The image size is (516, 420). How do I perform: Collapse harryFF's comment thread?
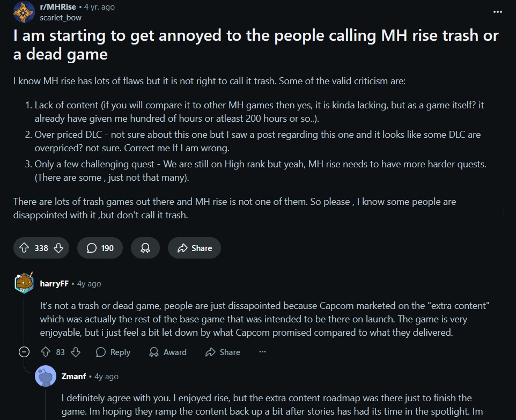tap(24, 352)
